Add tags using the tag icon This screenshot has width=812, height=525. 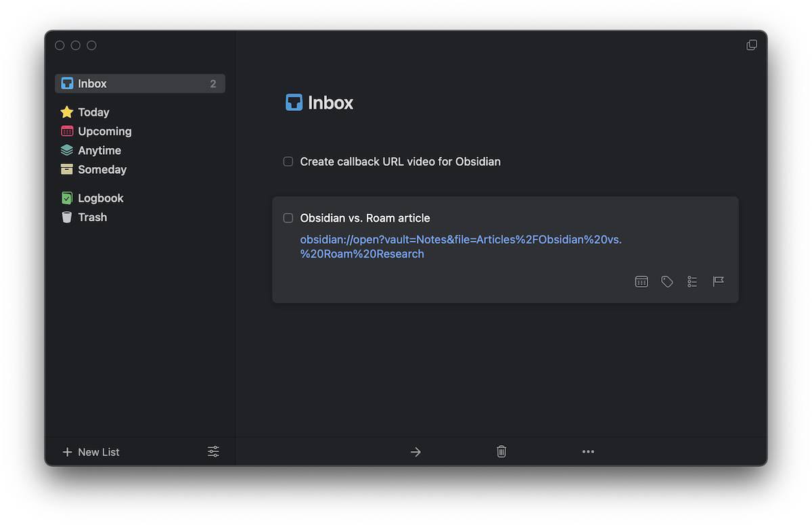point(667,281)
